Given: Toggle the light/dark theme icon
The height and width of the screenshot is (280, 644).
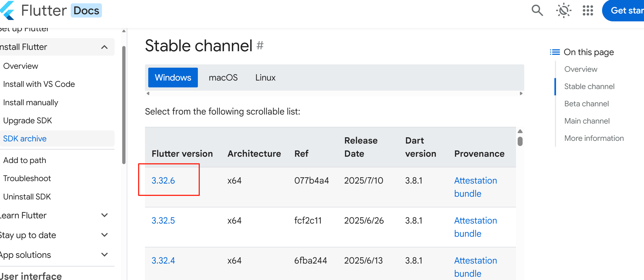Looking at the screenshot, I should 564,10.
